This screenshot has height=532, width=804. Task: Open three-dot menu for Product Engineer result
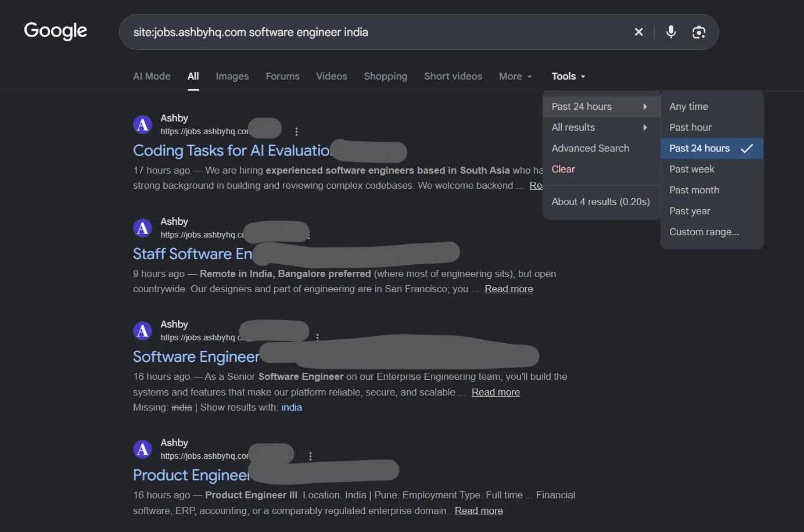(311, 456)
